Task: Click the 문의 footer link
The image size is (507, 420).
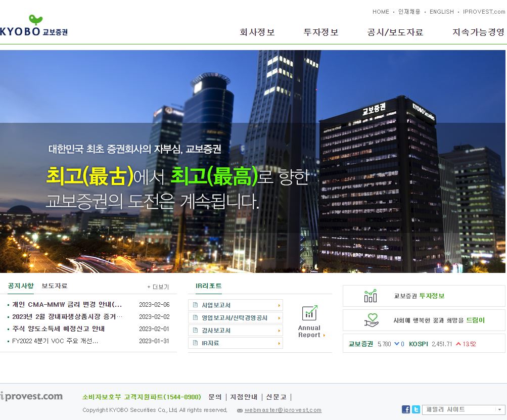Action: 215,397
